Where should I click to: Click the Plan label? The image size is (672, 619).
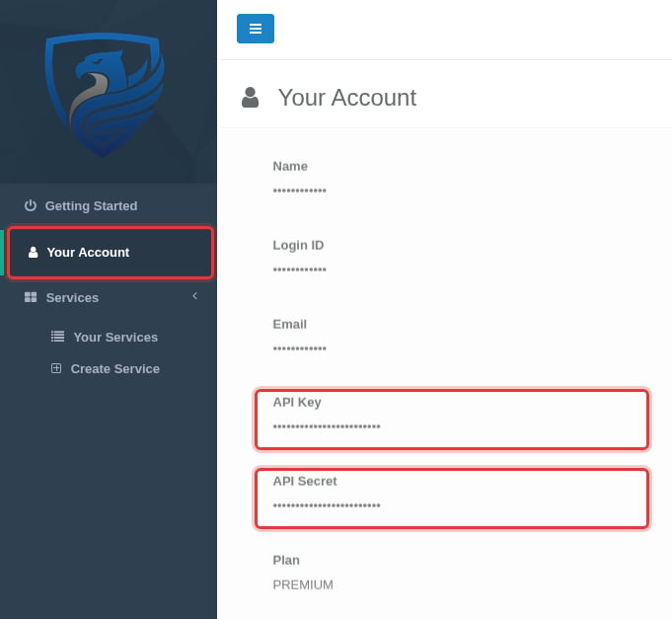pyautogui.click(x=286, y=560)
